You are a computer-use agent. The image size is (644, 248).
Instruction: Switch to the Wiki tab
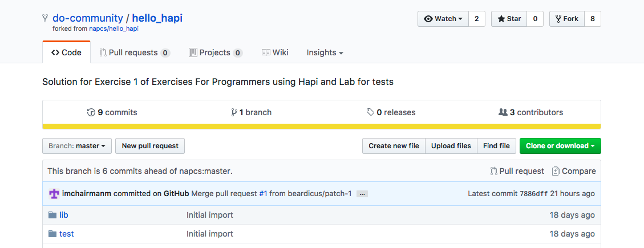click(x=275, y=52)
